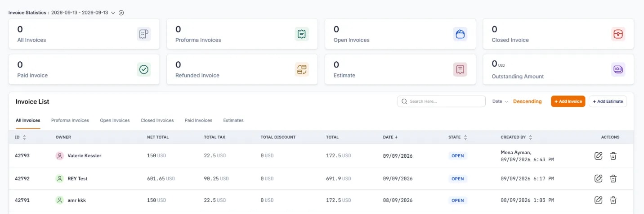Viewport: 644px width, 214px height.
Task: Click REY Test's avatar icon
Action: click(60, 178)
